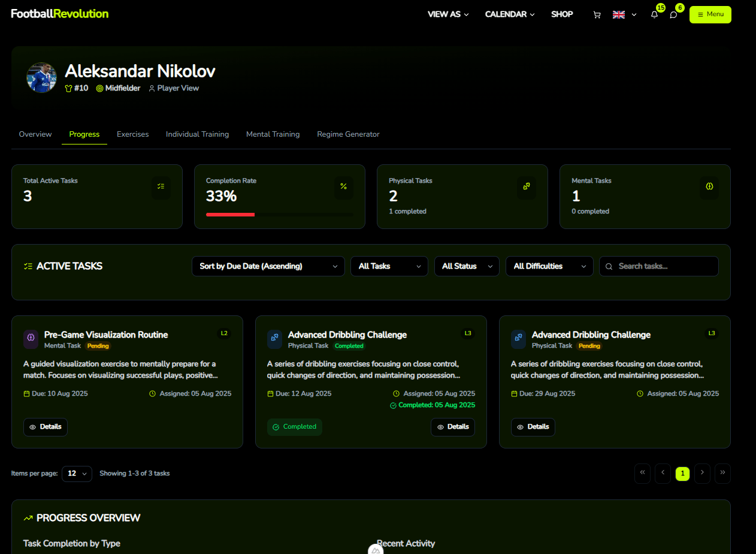
Task: Click the Total Active Tasks checklist icon
Action: click(x=161, y=186)
